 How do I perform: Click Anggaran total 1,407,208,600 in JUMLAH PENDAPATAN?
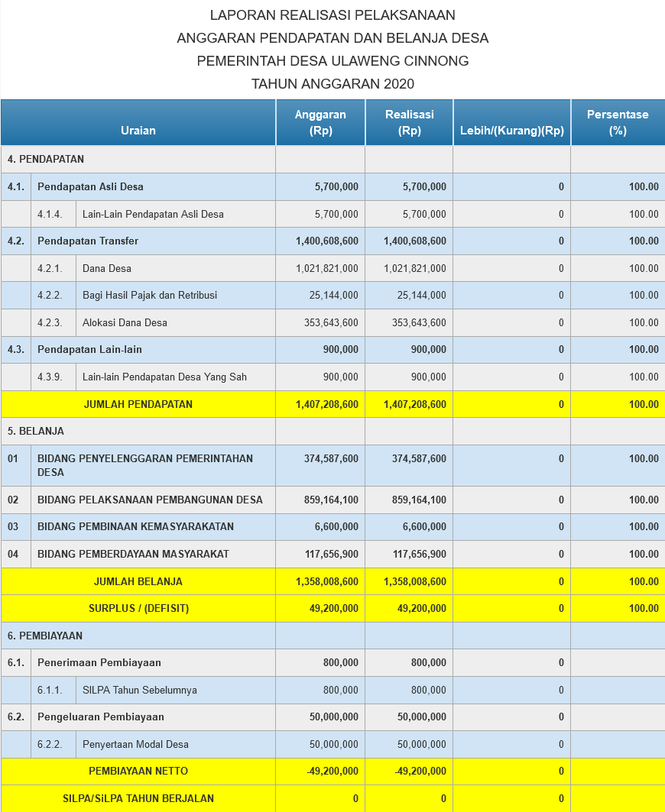[327, 404]
